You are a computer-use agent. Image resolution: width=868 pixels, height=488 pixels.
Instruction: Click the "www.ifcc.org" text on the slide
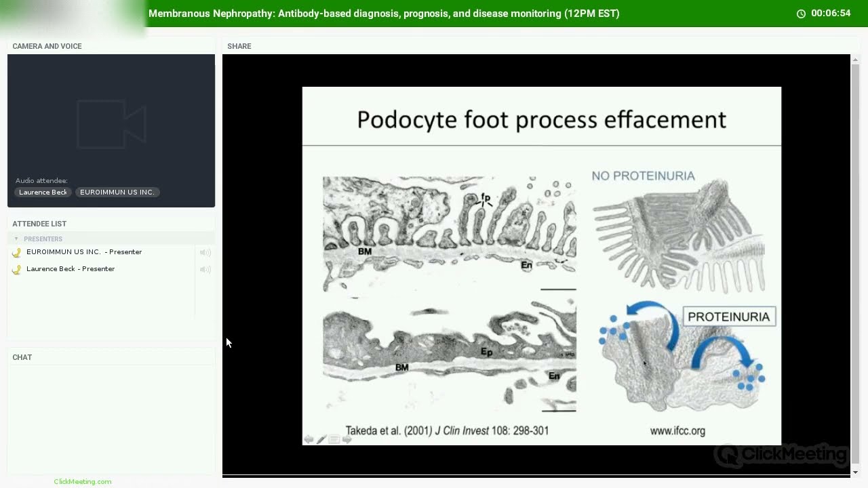(x=677, y=431)
